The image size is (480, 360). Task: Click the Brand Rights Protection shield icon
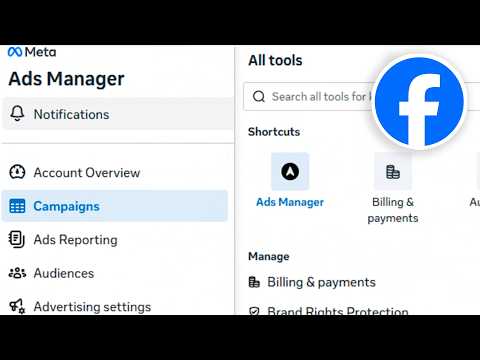[x=254, y=311]
